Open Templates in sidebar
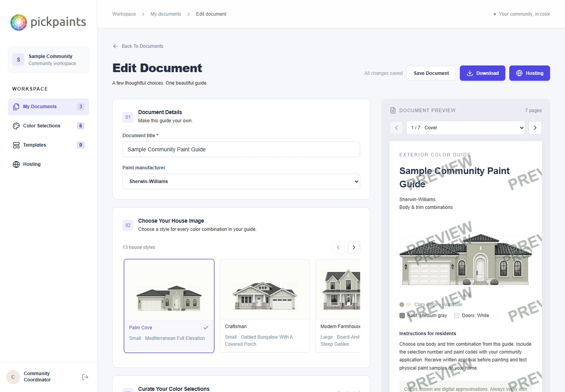Screen dimensions: 565x392 coord(48,145)
